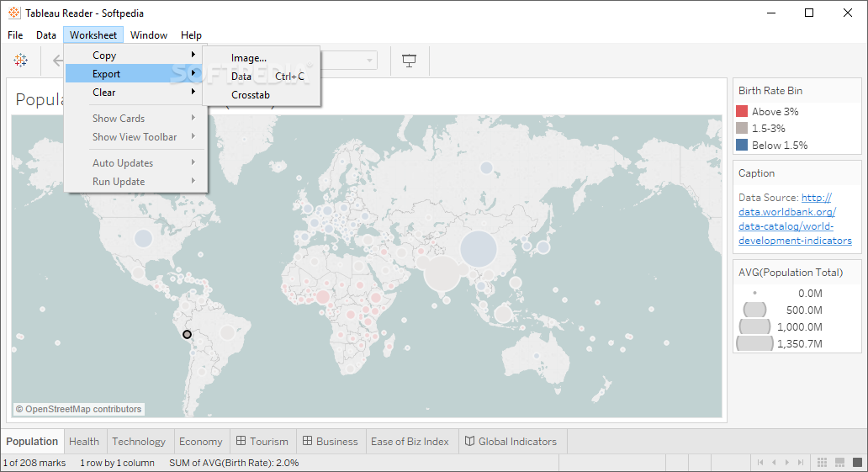
Task: Show tabs view dark square icon
Action: pos(857,462)
